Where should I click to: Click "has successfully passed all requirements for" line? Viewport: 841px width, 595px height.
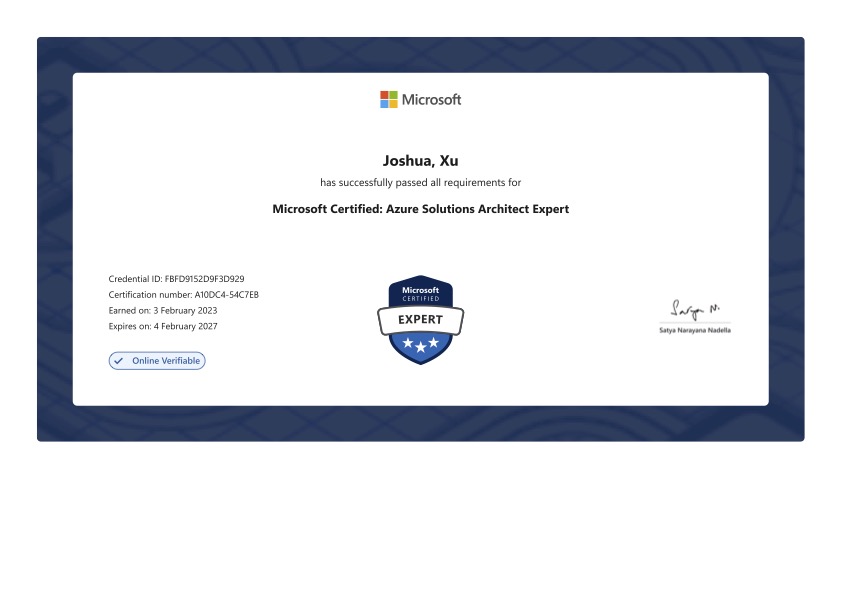420,182
